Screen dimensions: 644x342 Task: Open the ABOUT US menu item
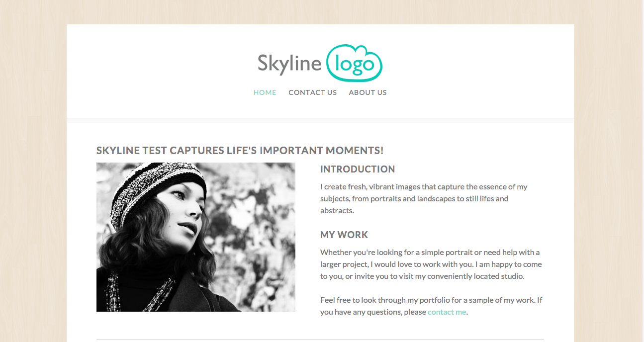click(x=368, y=92)
